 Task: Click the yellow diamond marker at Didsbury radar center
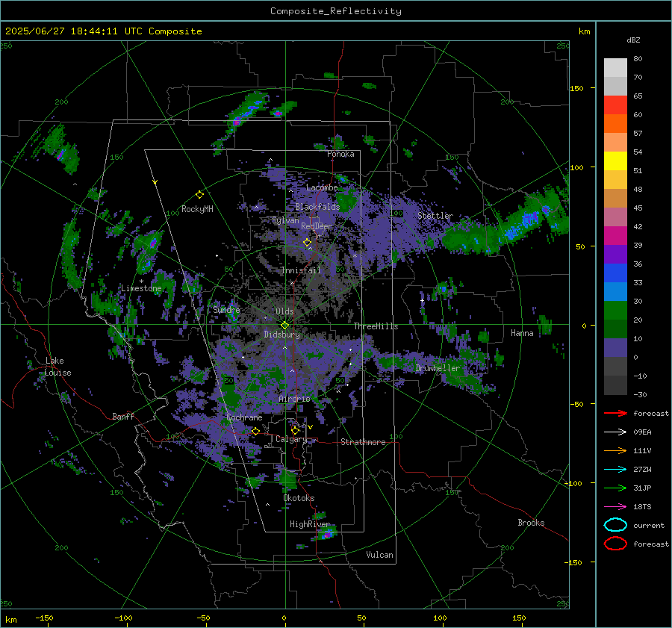pyautogui.click(x=285, y=326)
